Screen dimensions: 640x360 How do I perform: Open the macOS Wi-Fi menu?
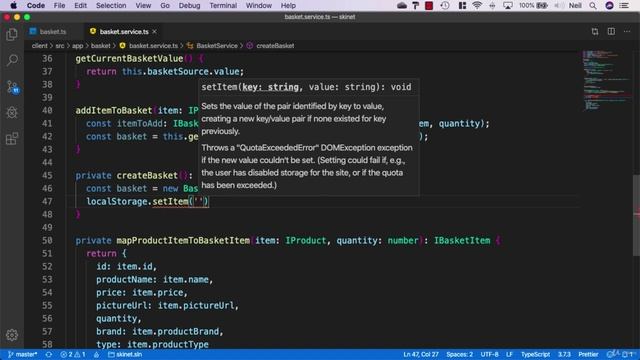[476, 5]
